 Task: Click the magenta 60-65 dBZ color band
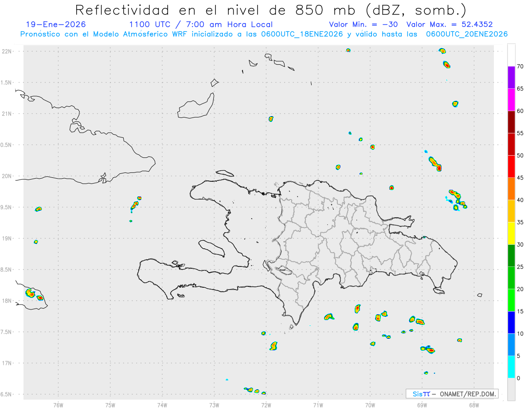click(512, 100)
